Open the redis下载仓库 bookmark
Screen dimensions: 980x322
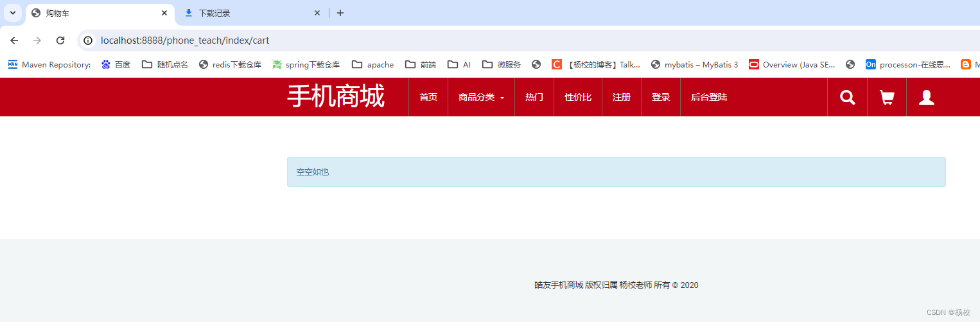pos(230,64)
